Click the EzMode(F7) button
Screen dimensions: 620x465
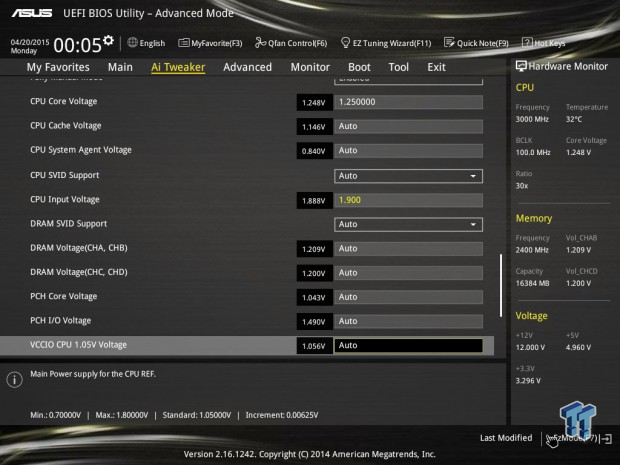coord(572,439)
